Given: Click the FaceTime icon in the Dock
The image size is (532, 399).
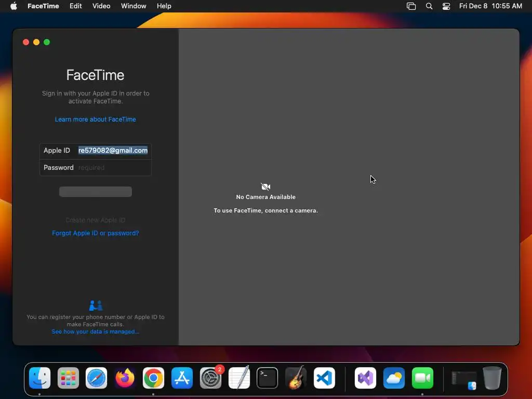Looking at the screenshot, I should pyautogui.click(x=422, y=378).
